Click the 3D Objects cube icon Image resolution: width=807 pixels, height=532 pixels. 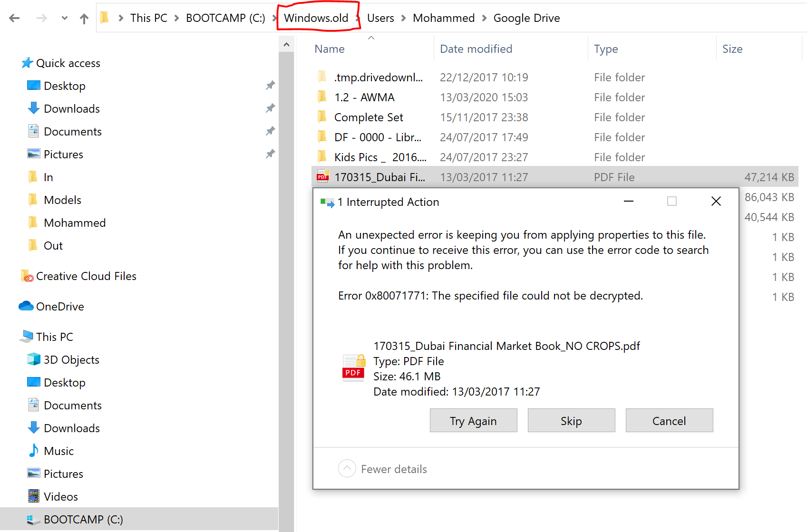(34, 359)
